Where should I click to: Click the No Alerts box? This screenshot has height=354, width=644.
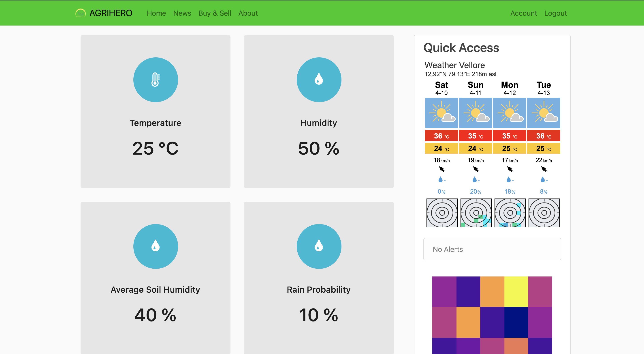pos(492,249)
